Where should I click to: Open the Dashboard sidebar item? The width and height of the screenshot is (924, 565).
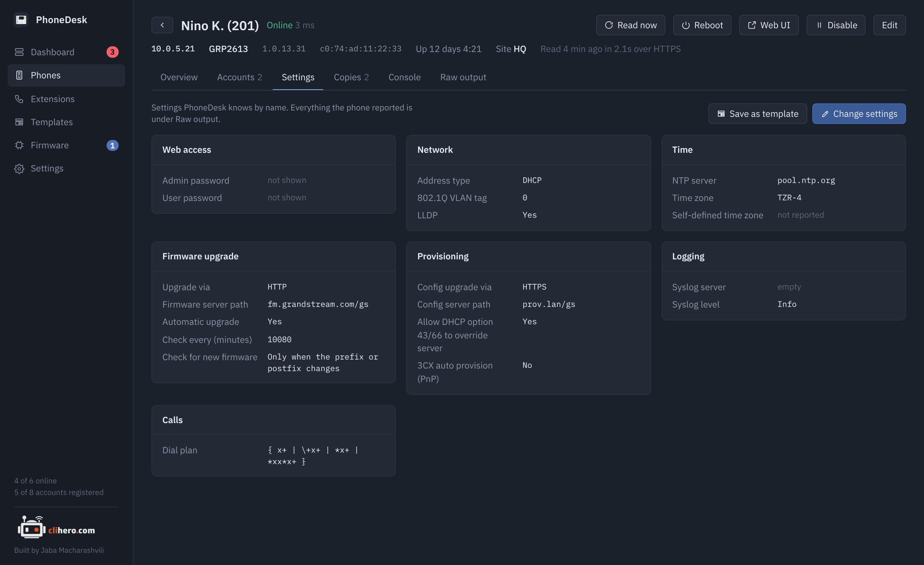66,52
